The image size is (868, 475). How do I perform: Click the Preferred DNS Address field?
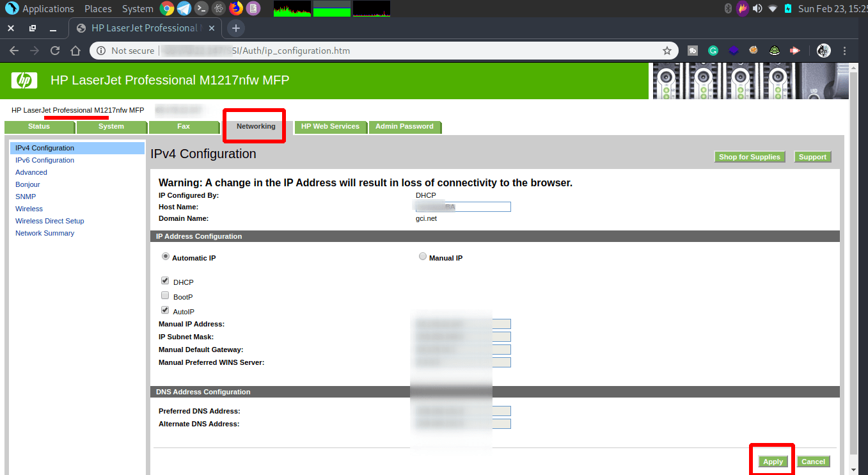tap(463, 411)
